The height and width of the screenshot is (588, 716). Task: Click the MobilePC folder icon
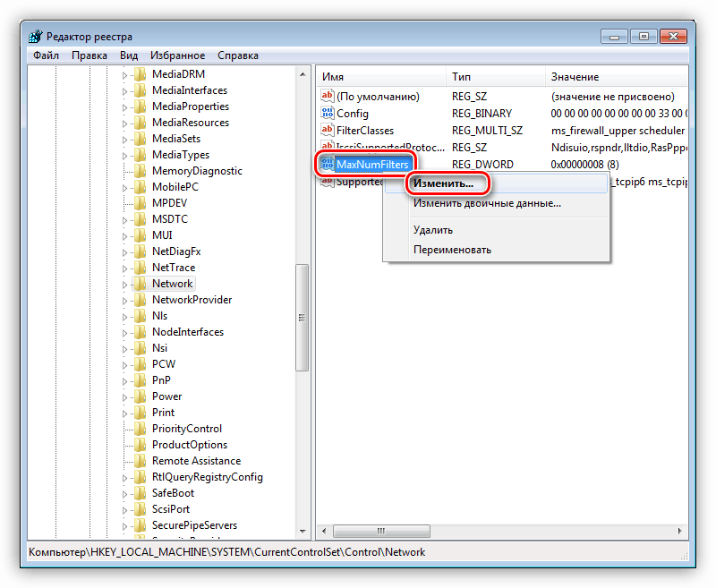[140, 187]
